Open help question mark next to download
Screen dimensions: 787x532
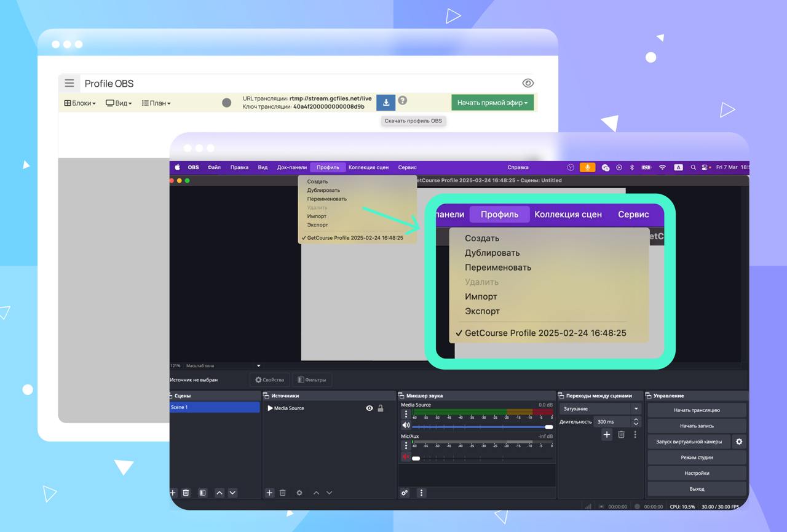pos(402,100)
